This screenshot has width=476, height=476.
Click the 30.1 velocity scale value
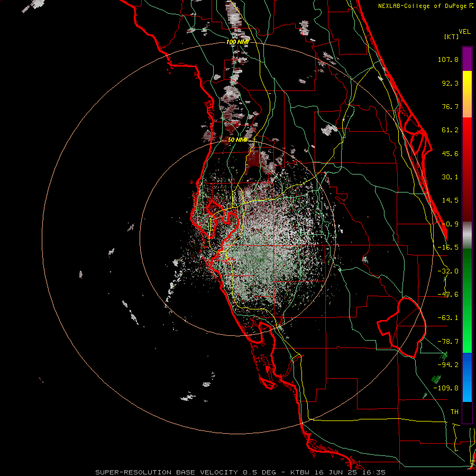click(x=450, y=177)
